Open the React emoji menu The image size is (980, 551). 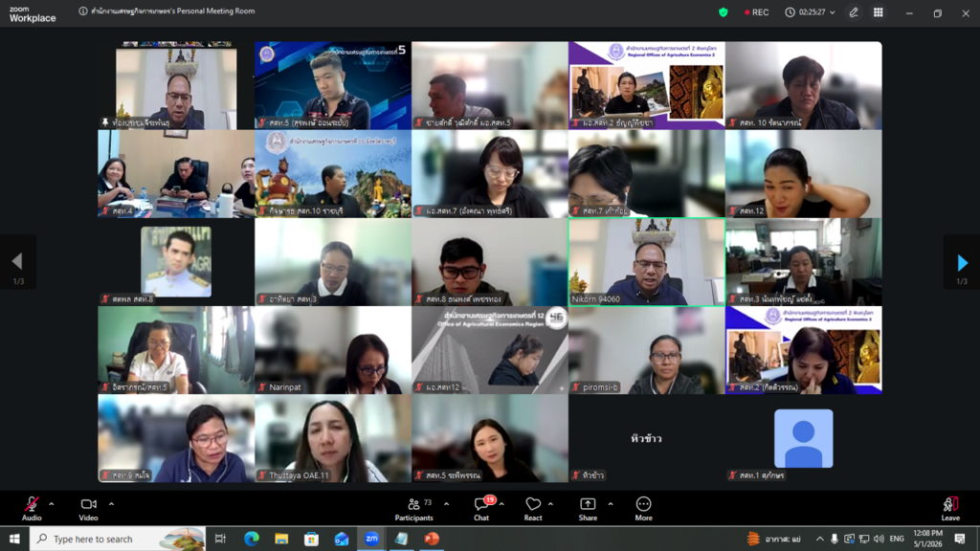pyautogui.click(x=533, y=509)
